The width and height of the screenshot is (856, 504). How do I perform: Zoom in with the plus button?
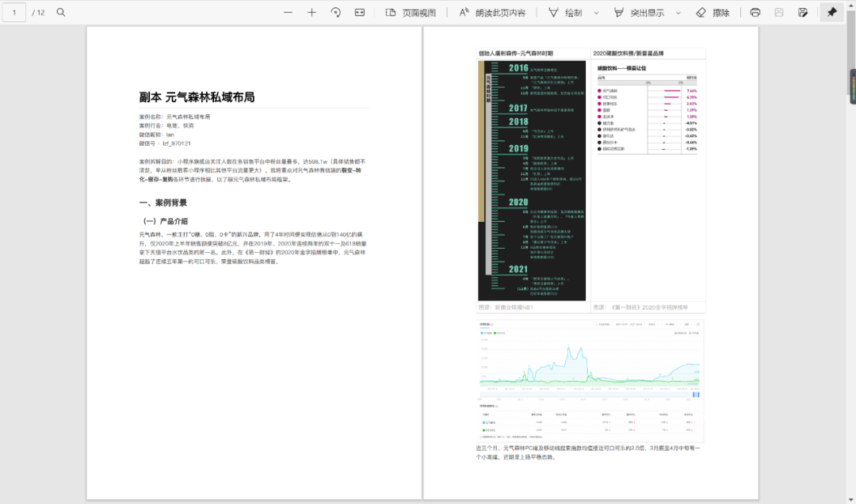coord(311,12)
